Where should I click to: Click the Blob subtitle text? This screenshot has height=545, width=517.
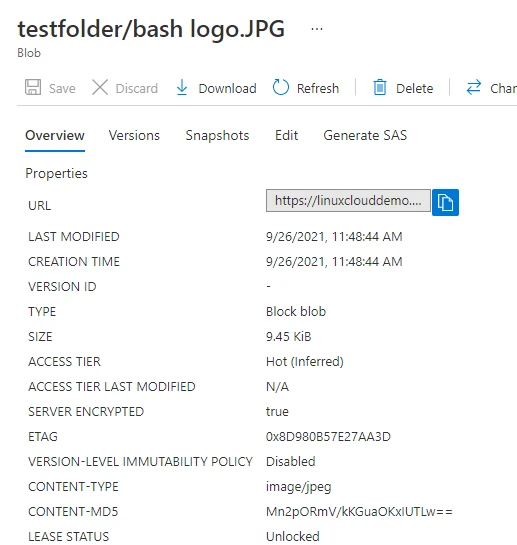pyautogui.click(x=29, y=53)
